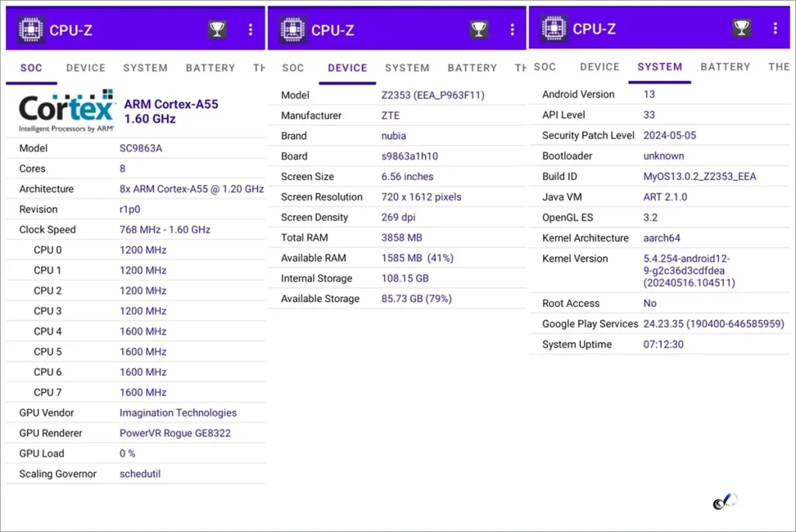Image resolution: width=796 pixels, height=532 pixels.
Task: Open THE(RMAL) tab in right panel
Action: click(779, 67)
